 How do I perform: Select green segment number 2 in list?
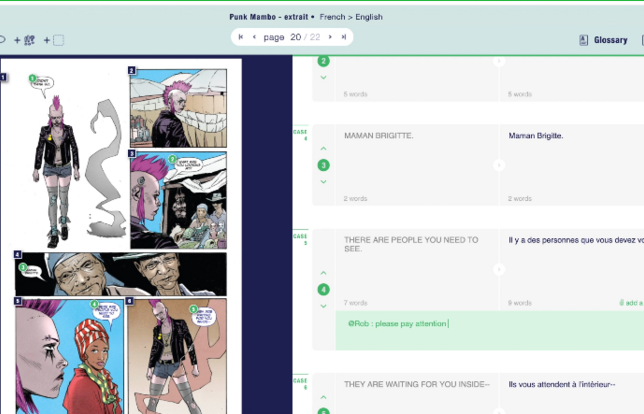323,61
